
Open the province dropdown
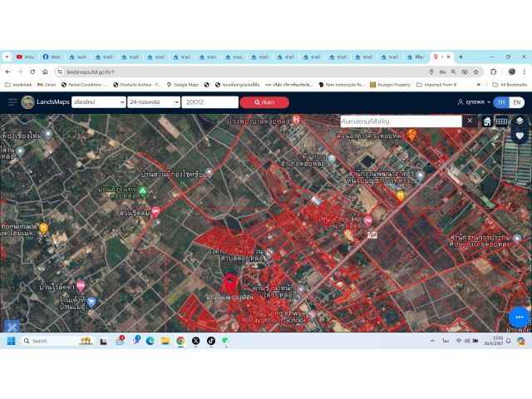tap(99, 102)
